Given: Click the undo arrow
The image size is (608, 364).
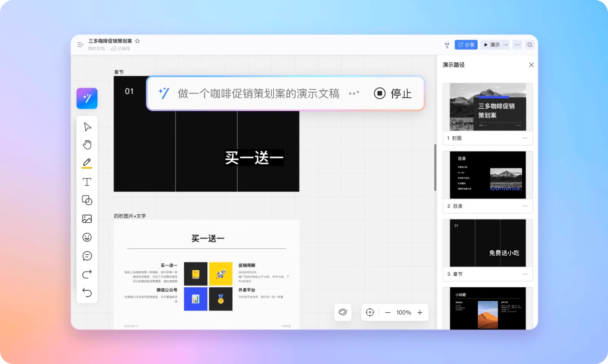Looking at the screenshot, I should click(x=87, y=292).
